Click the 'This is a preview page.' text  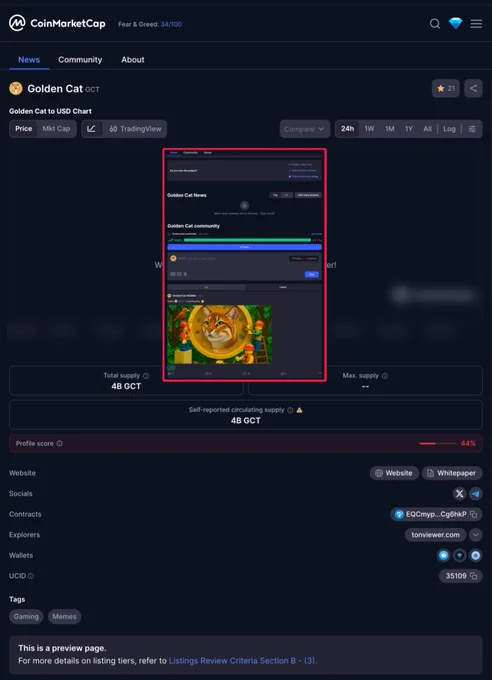(x=62, y=648)
